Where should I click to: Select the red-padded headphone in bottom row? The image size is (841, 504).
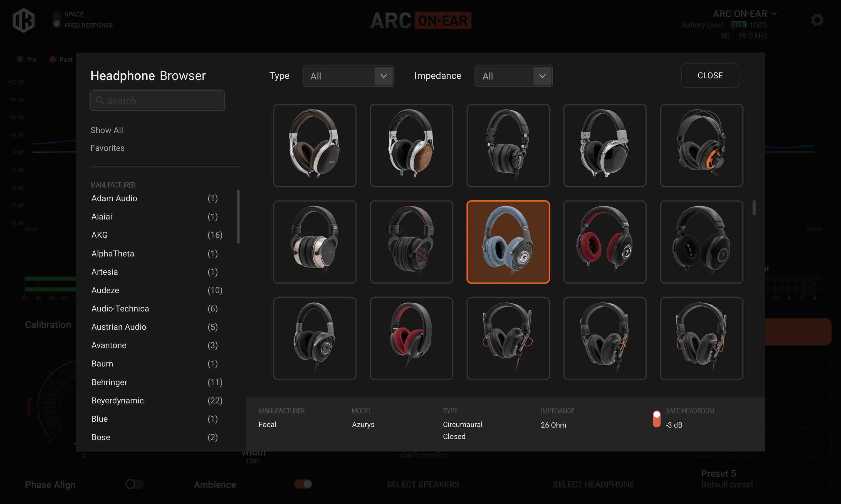411,338
